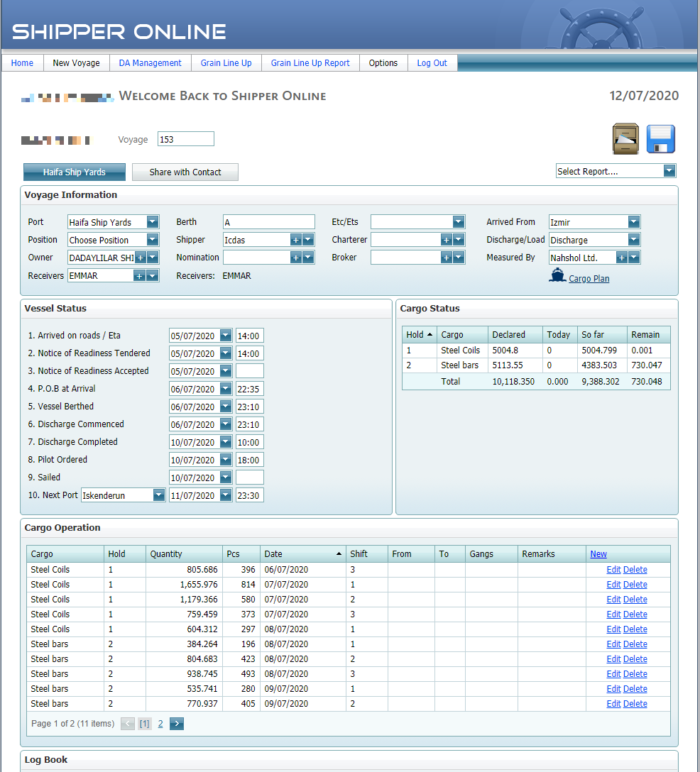This screenshot has width=700, height=772.
Task: Open date picker for Sailed date
Action: click(x=226, y=478)
